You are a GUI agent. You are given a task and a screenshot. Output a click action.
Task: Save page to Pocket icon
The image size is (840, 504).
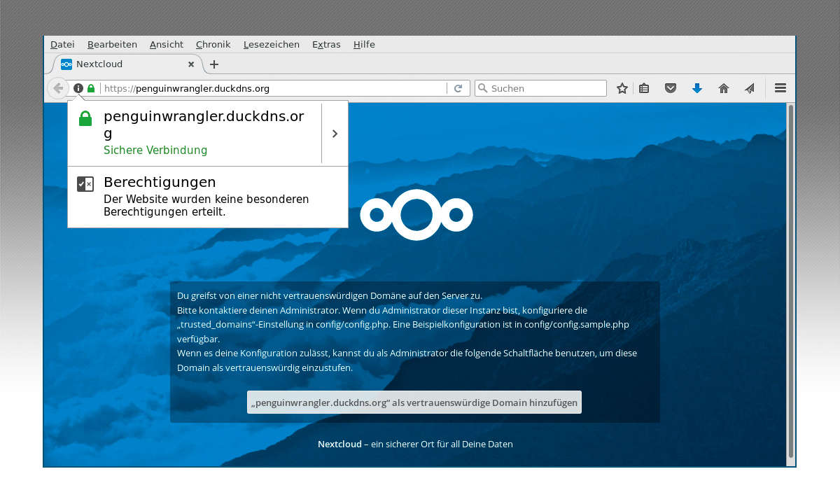[670, 88]
